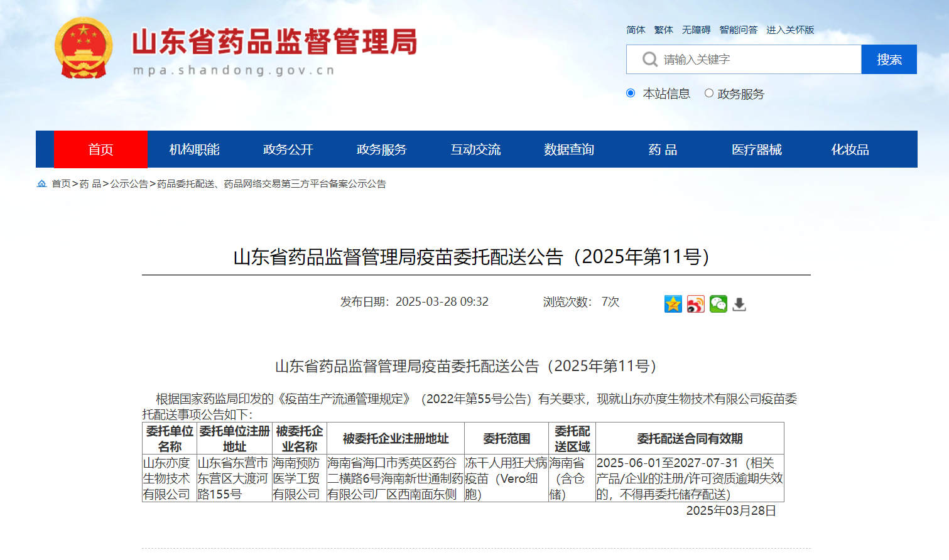Open 药品委托配送 breadcrumb category link
Image resolution: width=949 pixels, height=560 pixels.
(271, 184)
